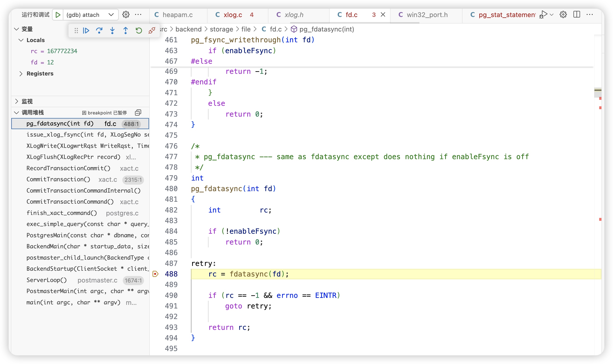This screenshot has height=364, width=613.
Task: Restart the debugging session
Action: tap(139, 31)
